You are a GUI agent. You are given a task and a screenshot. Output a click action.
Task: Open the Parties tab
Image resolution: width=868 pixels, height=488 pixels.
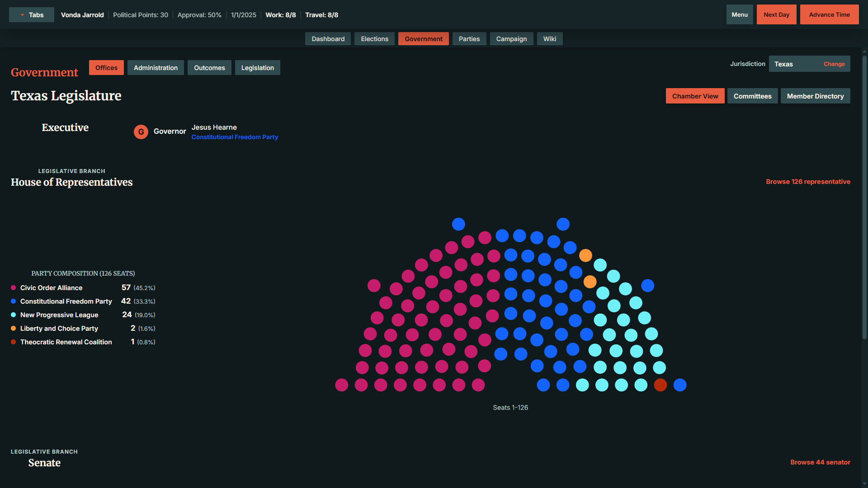(x=469, y=39)
